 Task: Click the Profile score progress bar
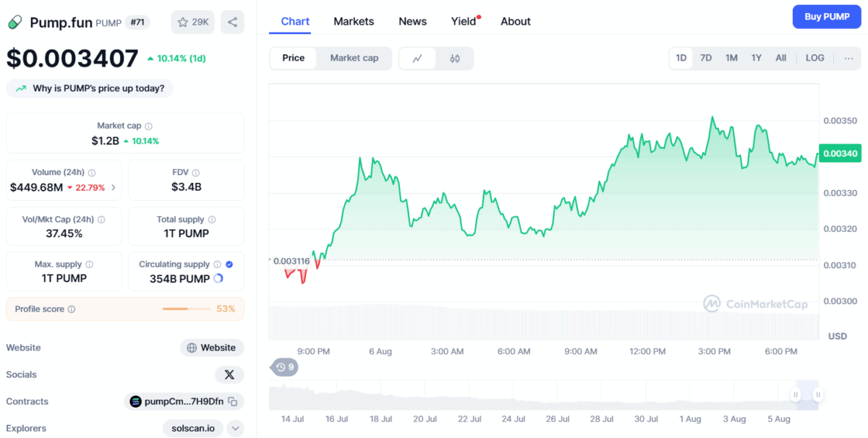tap(187, 309)
